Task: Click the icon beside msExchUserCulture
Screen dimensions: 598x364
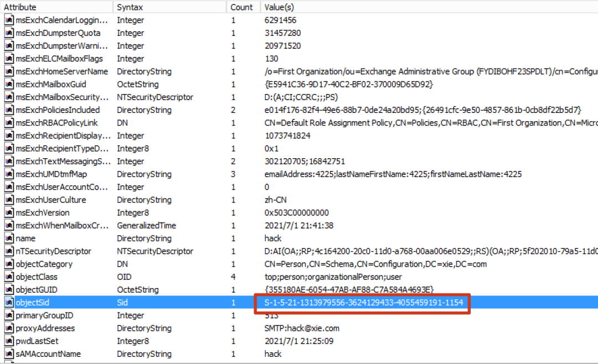Action: (x=9, y=200)
